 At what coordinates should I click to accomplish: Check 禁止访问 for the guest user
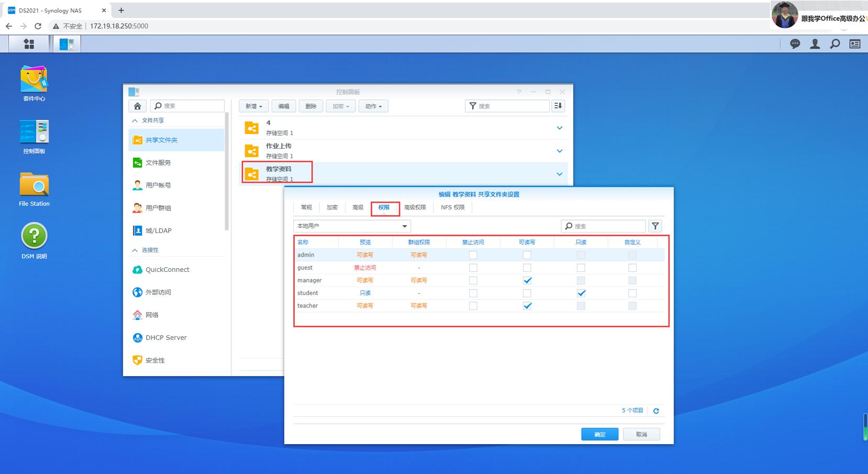click(473, 268)
